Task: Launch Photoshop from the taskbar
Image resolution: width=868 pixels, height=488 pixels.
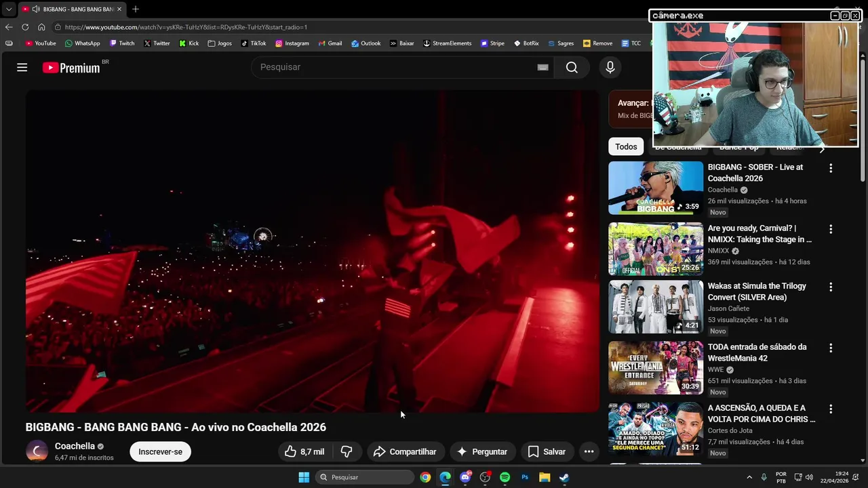Action: [525, 477]
